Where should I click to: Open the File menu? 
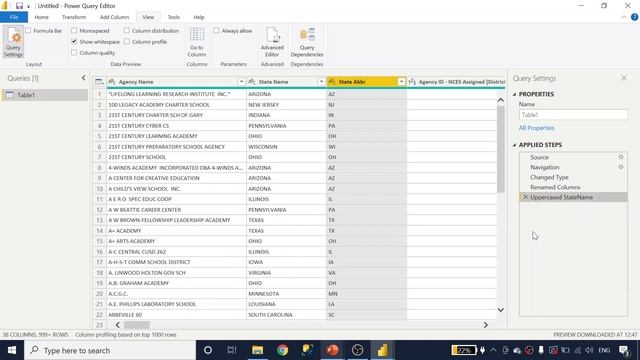tap(14, 17)
